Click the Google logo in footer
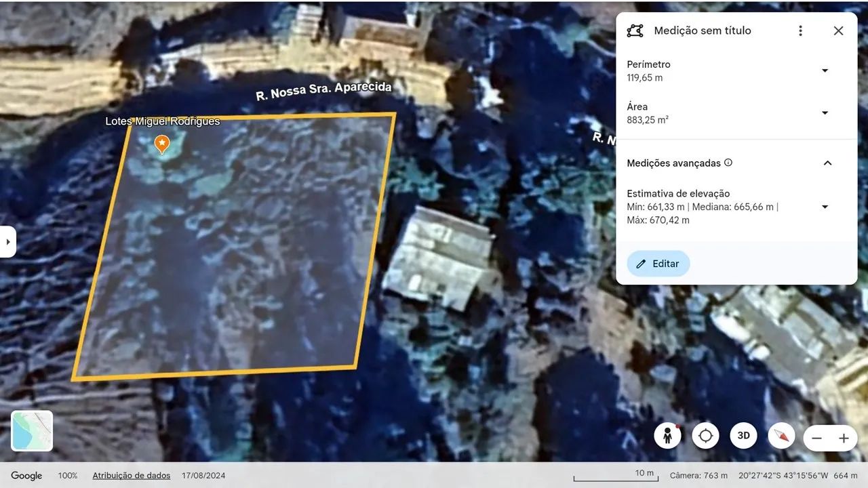868x488 pixels. (26, 476)
